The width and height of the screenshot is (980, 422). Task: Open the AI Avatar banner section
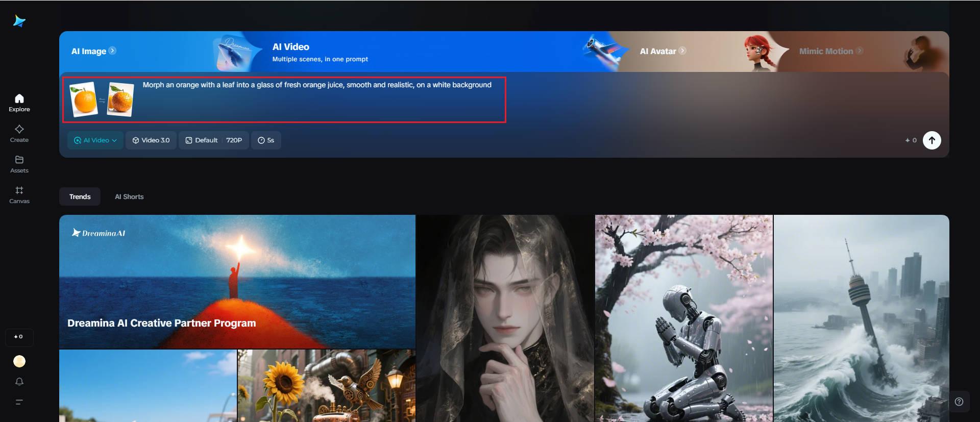click(x=663, y=51)
